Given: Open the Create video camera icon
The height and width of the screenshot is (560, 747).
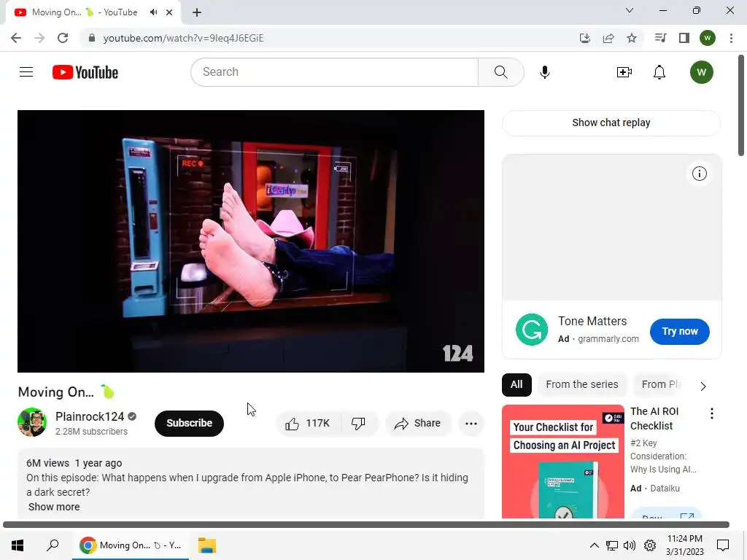Looking at the screenshot, I should coord(624,72).
